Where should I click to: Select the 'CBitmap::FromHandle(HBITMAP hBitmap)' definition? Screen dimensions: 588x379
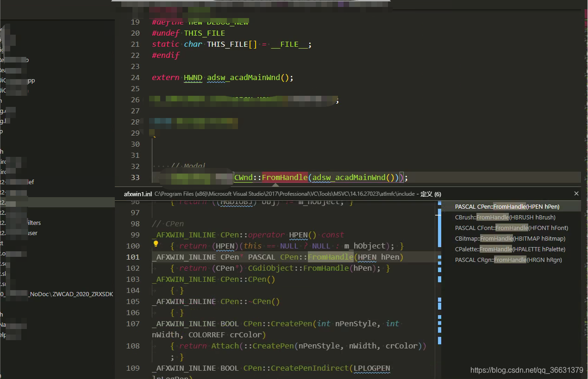[x=510, y=239]
